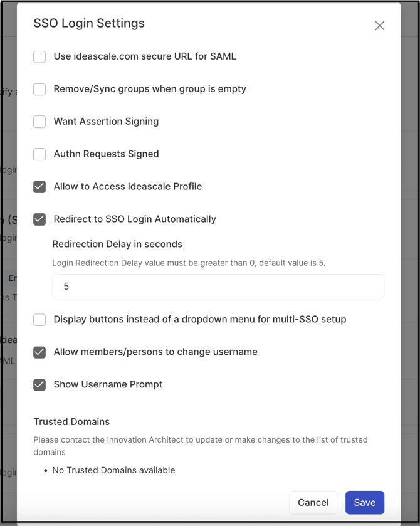
Task: Cancel the SSO settings changes
Action: tap(313, 502)
